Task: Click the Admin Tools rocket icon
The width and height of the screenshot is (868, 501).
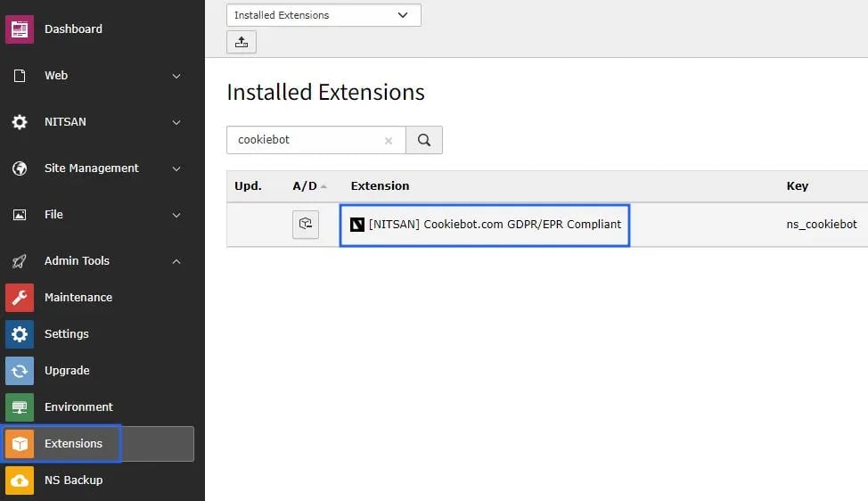Action: point(20,260)
